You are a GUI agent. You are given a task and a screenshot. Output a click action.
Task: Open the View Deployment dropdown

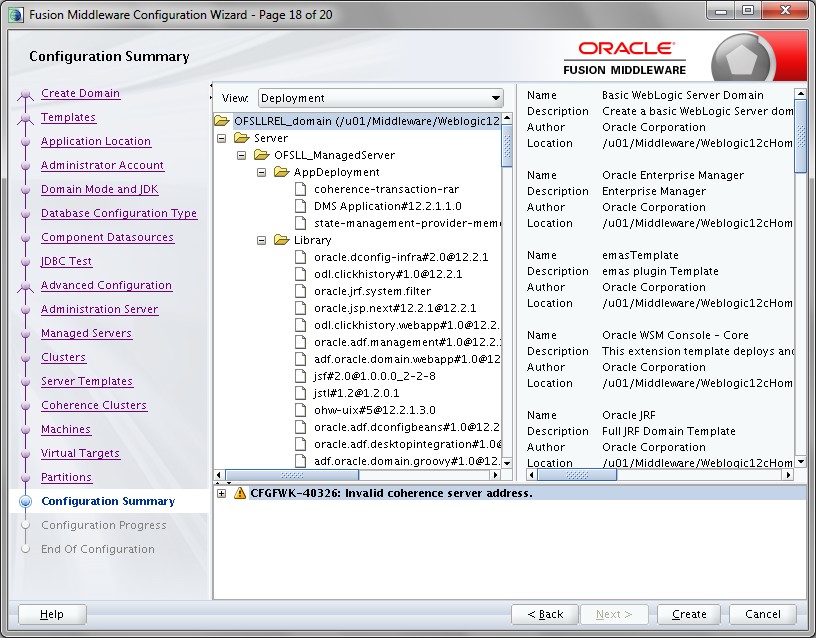click(x=380, y=98)
